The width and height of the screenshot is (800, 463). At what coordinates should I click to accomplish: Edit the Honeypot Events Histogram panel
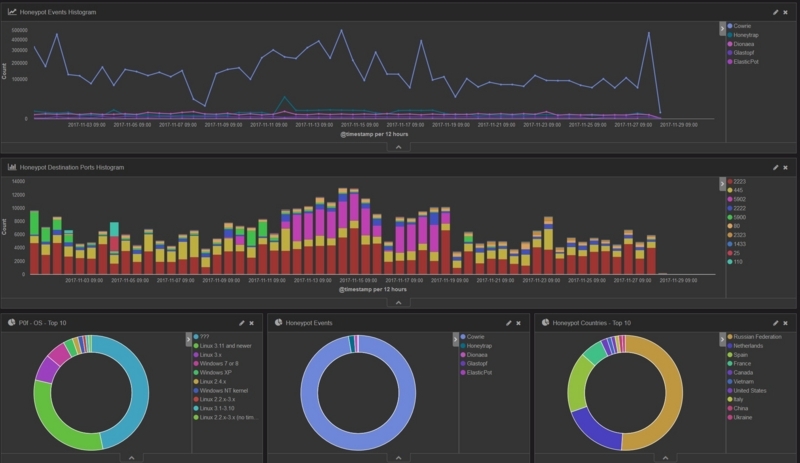(776, 12)
